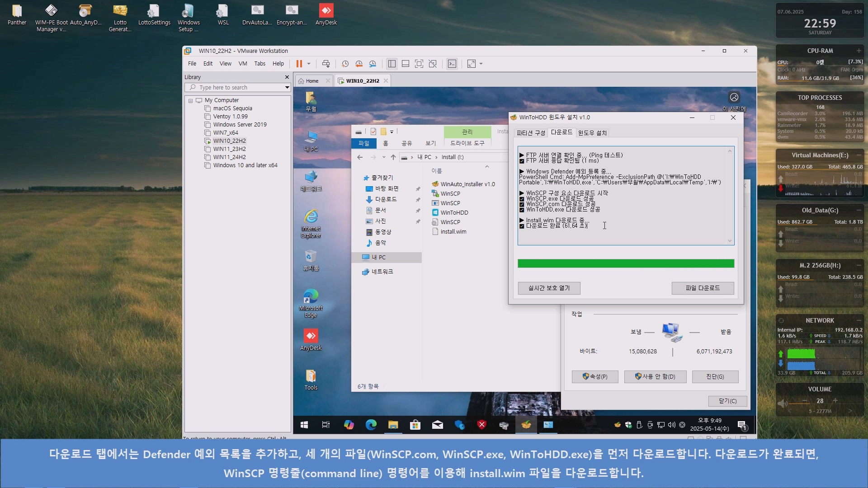
Task: Open Microsoft Store from the guest taskbar
Action: (415, 425)
